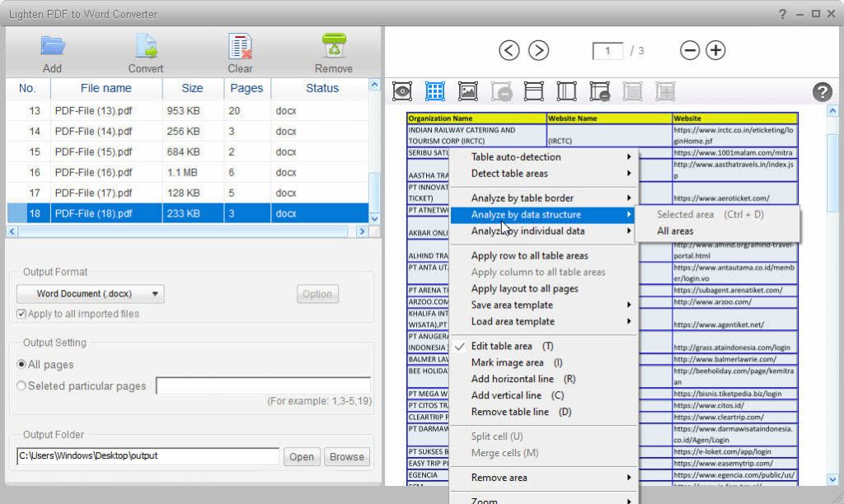The width and height of the screenshot is (844, 504).
Task: Select the PDF-File (15).pdf row
Action: [188, 152]
